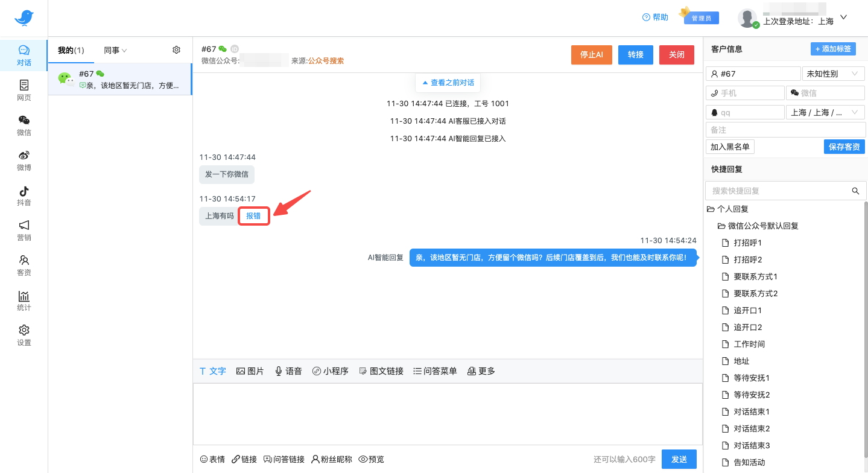Click the 发送 send button

point(679,459)
